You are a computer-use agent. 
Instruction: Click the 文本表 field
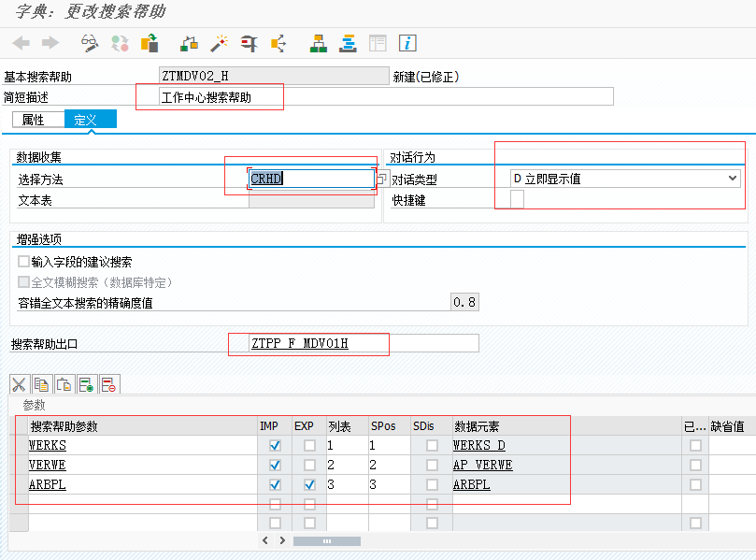(311, 200)
